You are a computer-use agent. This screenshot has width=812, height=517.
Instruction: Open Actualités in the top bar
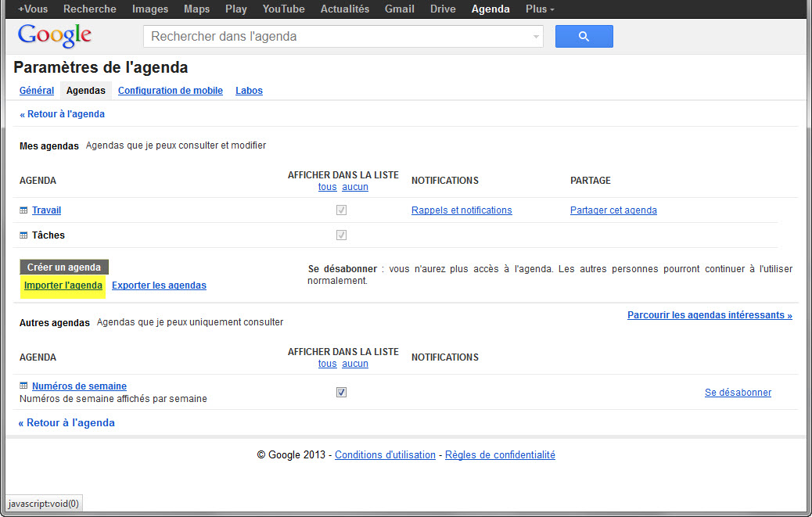click(345, 9)
